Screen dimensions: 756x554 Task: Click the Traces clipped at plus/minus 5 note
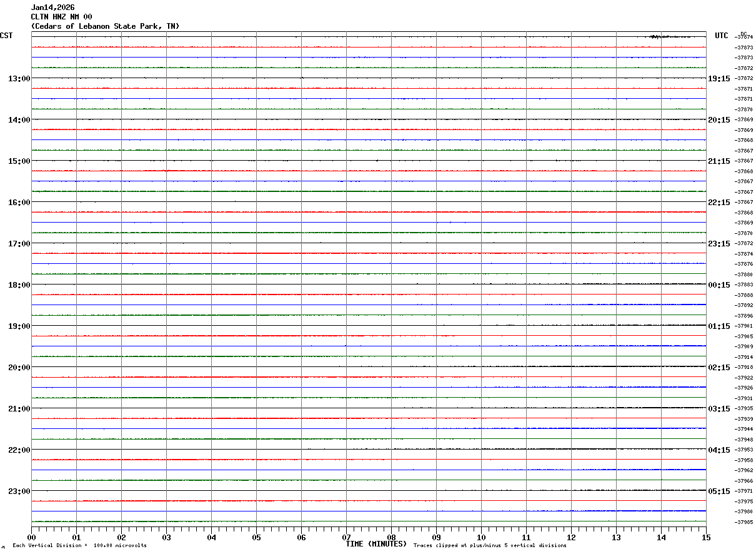point(490,546)
